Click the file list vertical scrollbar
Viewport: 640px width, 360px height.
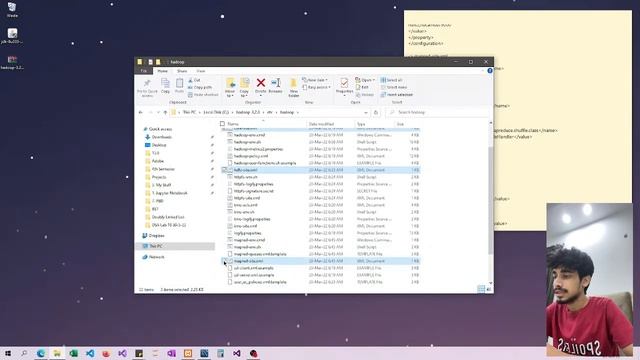coord(490,200)
